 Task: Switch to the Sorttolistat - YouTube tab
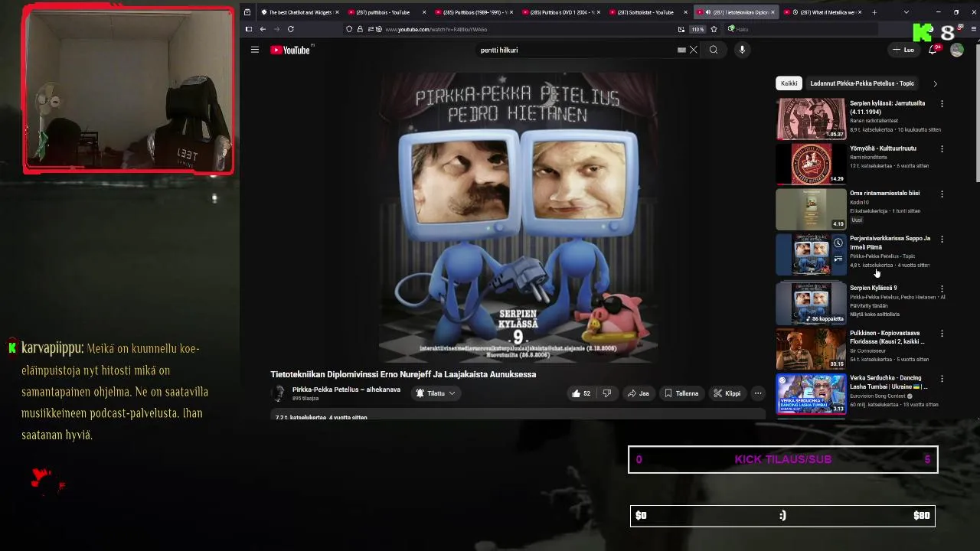coord(648,12)
